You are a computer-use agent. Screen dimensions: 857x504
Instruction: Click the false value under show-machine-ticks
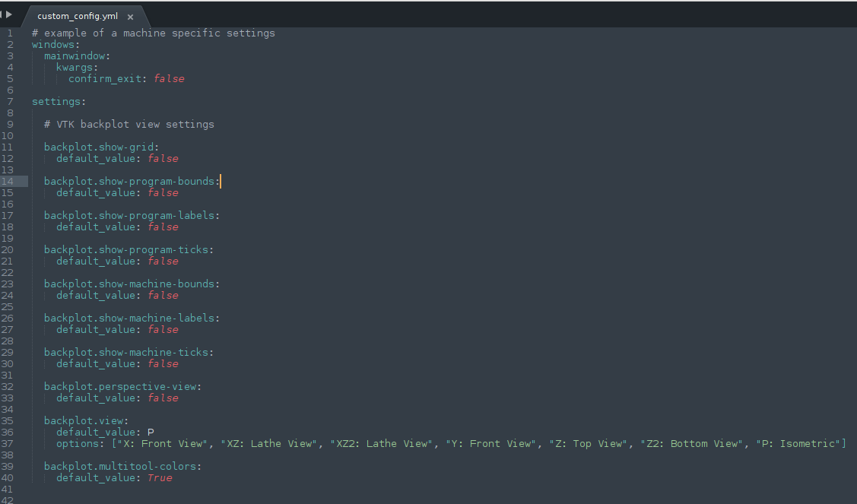coord(163,364)
